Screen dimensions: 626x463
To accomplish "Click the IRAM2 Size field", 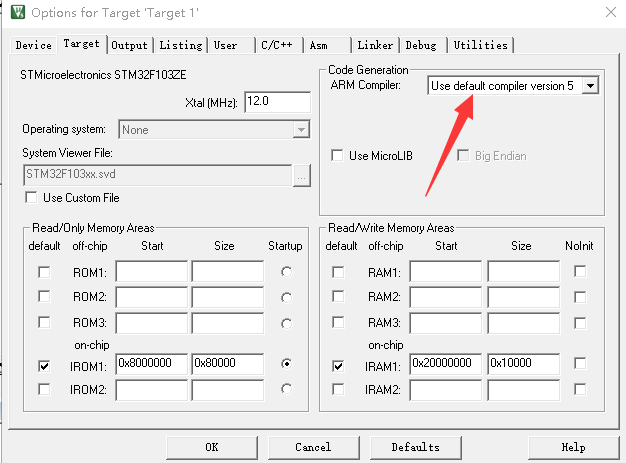I will pos(523,390).
